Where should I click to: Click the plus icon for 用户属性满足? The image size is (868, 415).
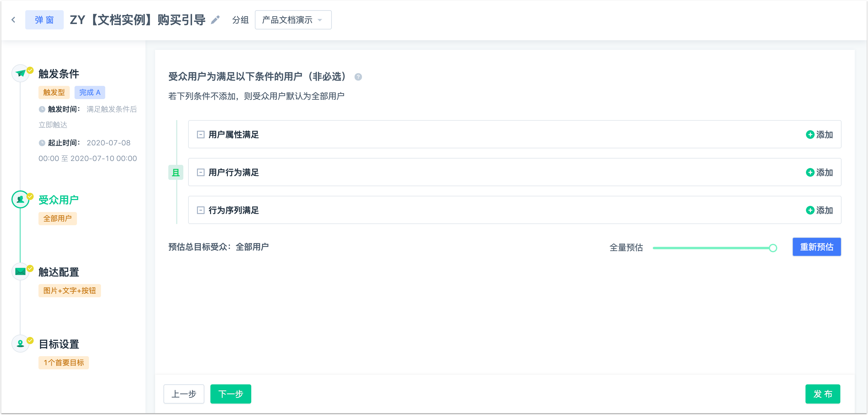pyautogui.click(x=810, y=135)
